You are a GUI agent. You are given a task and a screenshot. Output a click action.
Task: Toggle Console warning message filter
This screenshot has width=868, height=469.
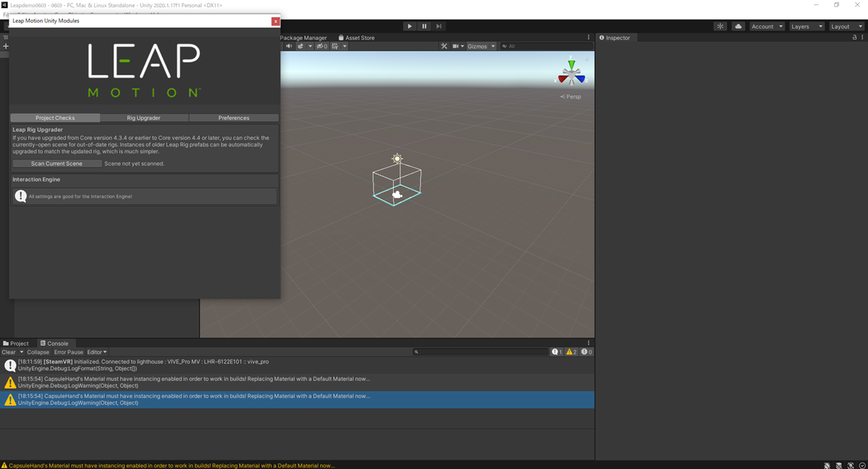[x=572, y=352]
